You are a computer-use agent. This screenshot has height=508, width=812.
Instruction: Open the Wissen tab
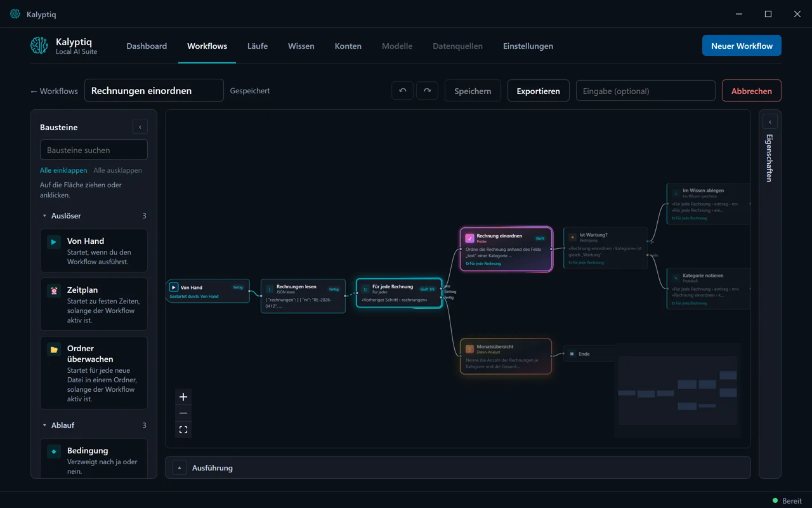(x=301, y=46)
